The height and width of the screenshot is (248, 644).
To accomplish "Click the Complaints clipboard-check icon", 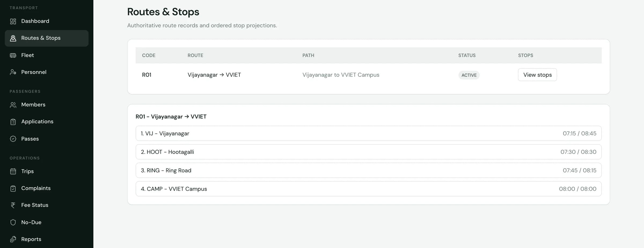I will coord(13,188).
